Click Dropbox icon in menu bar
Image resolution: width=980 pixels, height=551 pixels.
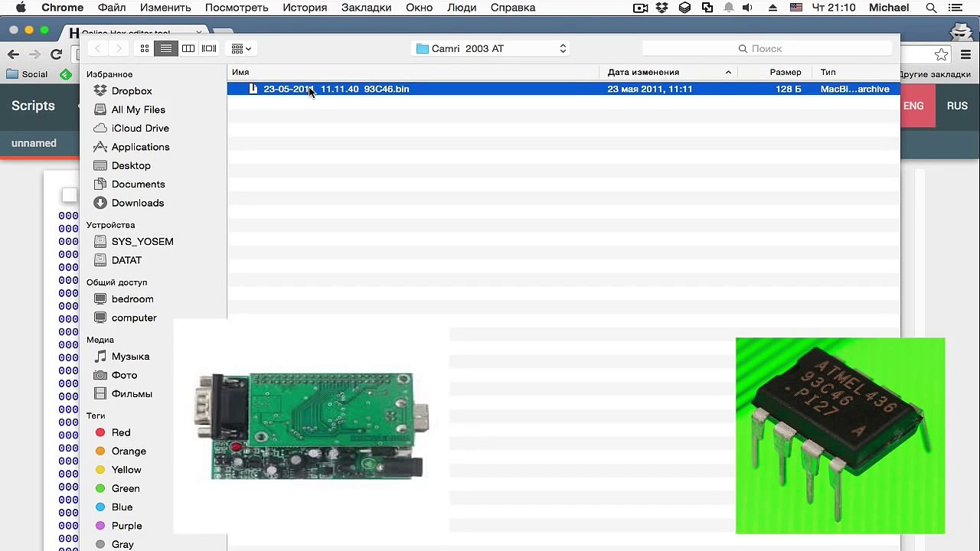point(663,8)
